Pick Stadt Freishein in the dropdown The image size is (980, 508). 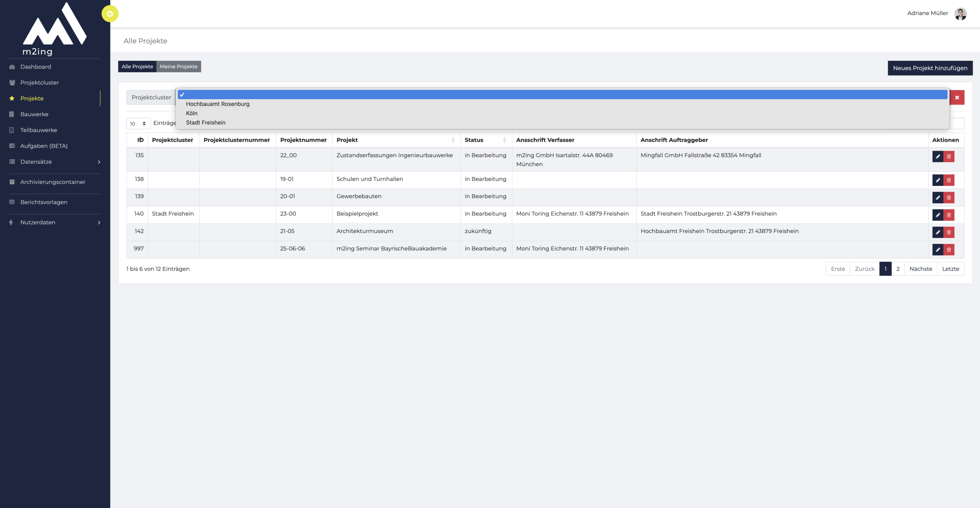click(x=206, y=123)
